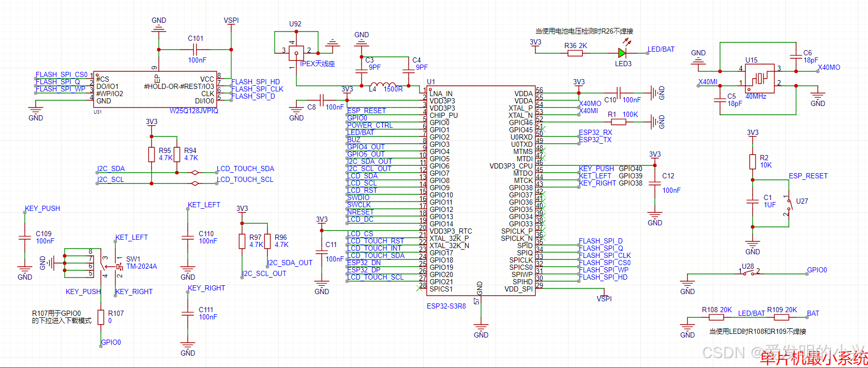Click the GPIO4_OUT net label
The height and width of the screenshot is (368, 868).
[366, 147]
